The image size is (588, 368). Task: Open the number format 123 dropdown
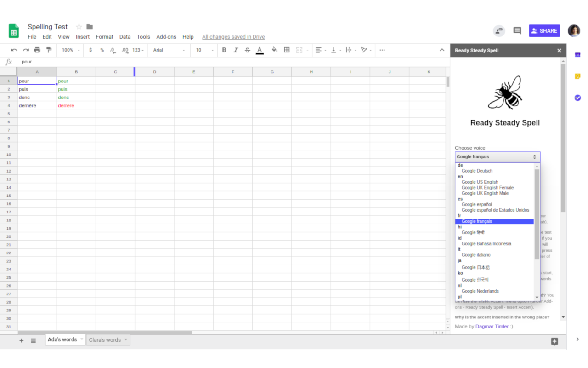(x=138, y=50)
